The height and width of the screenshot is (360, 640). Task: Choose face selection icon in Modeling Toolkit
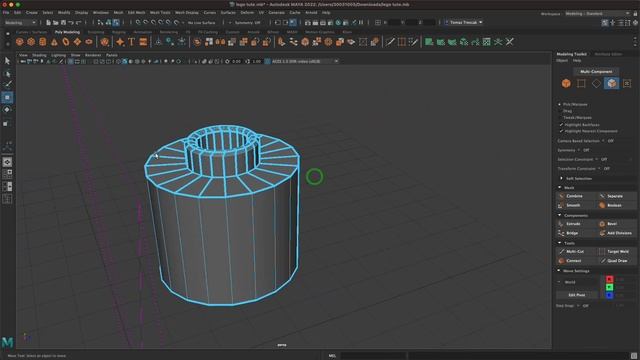[x=611, y=83]
